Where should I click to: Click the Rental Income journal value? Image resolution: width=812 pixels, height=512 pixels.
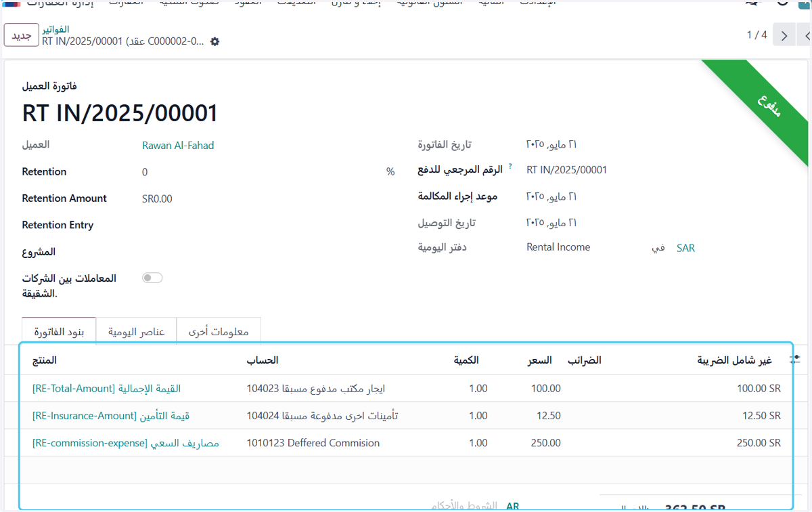coord(558,248)
